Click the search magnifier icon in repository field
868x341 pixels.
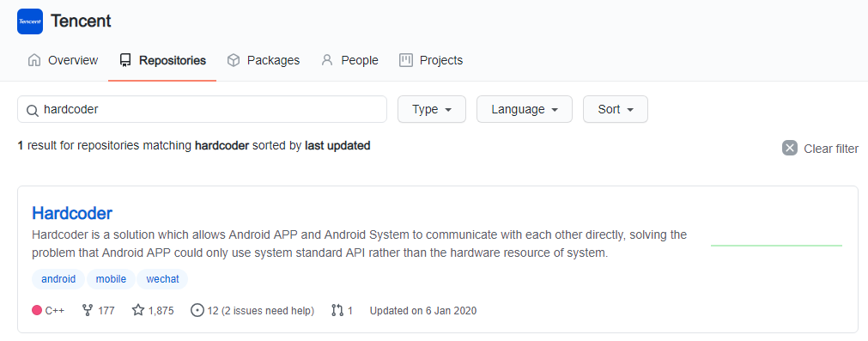coord(33,110)
